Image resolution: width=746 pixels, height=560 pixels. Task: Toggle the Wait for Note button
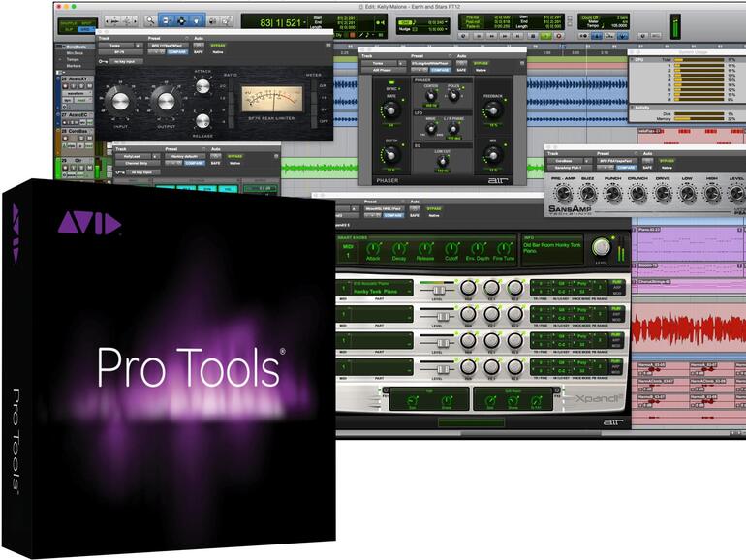pos(583,36)
